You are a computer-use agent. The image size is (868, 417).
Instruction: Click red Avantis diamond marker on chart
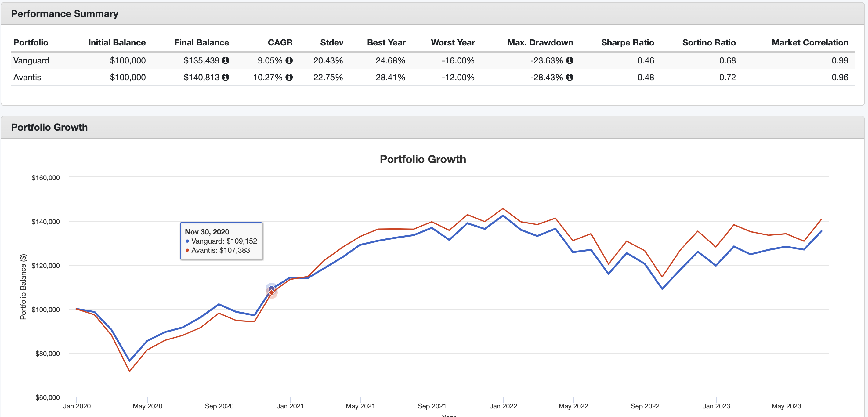point(272,293)
